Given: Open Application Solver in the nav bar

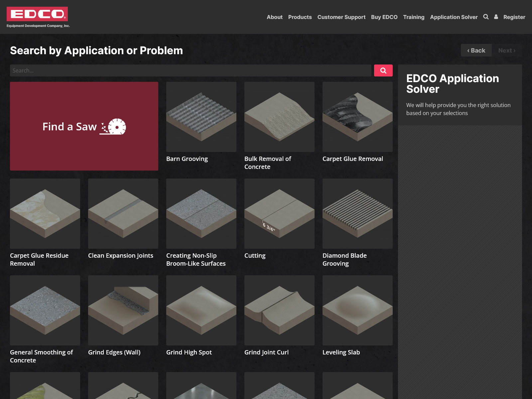Looking at the screenshot, I should (x=454, y=17).
